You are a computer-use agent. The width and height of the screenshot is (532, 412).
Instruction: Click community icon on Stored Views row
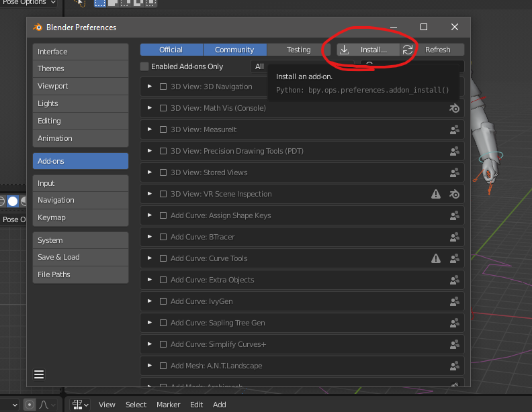coord(454,172)
